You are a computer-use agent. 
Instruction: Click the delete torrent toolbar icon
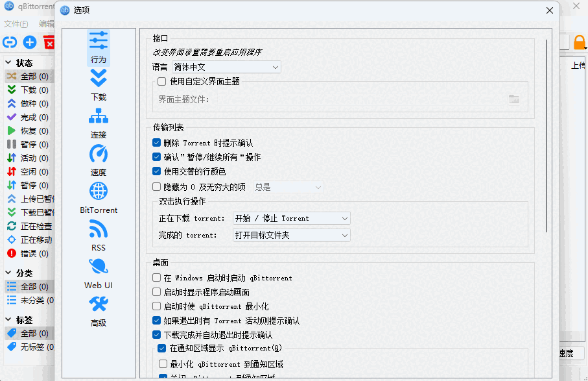tap(49, 42)
